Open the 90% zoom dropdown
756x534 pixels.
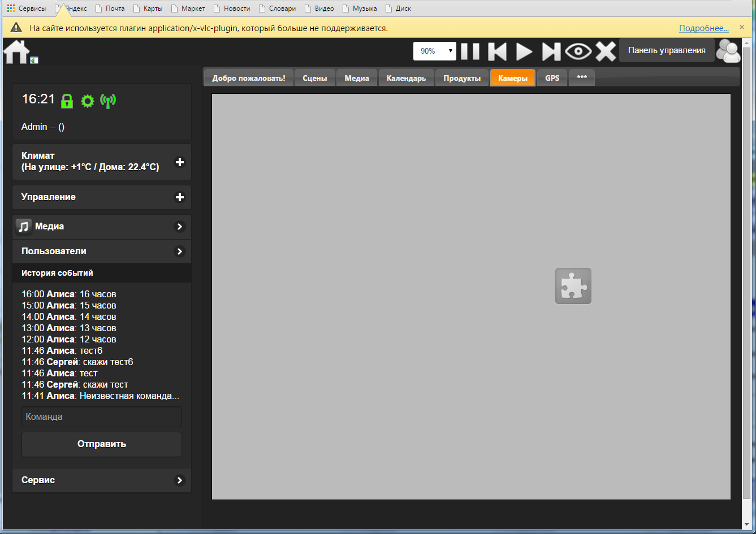tap(434, 51)
